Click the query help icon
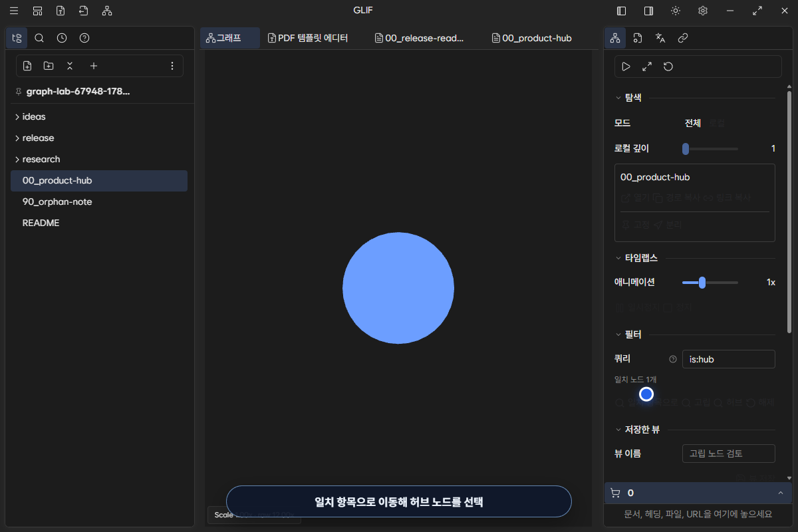 pos(673,359)
